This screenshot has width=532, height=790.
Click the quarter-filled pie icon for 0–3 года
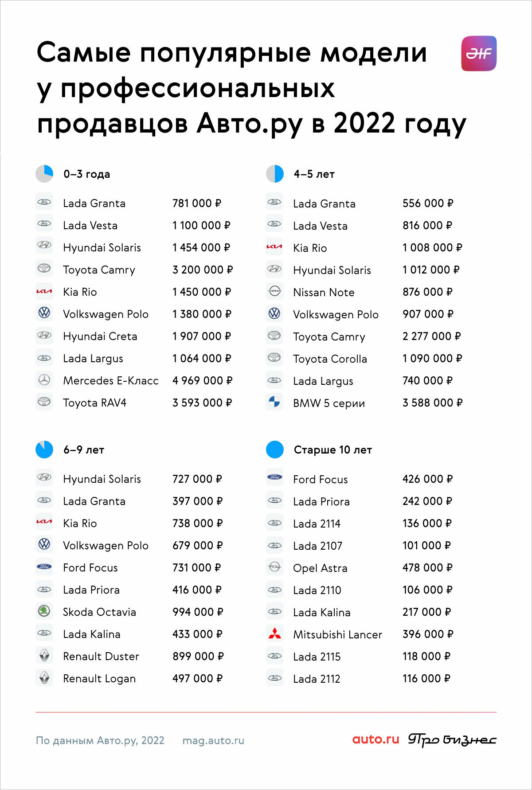click(44, 174)
